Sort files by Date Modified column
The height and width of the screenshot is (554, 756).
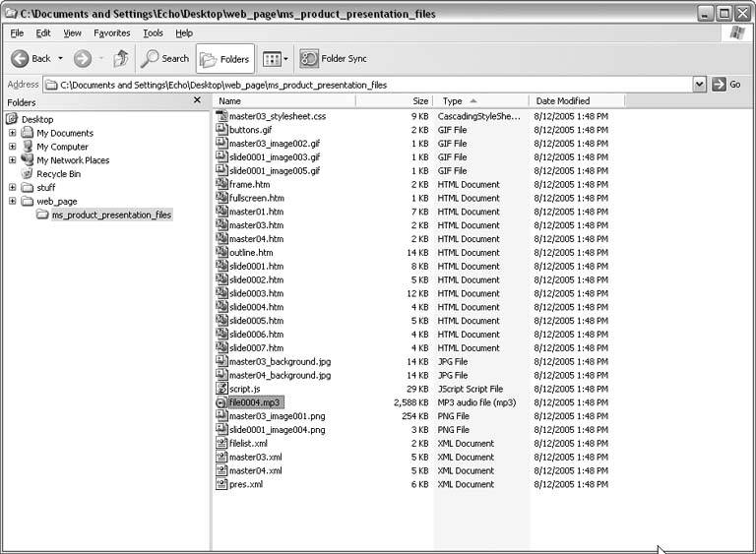(x=574, y=100)
